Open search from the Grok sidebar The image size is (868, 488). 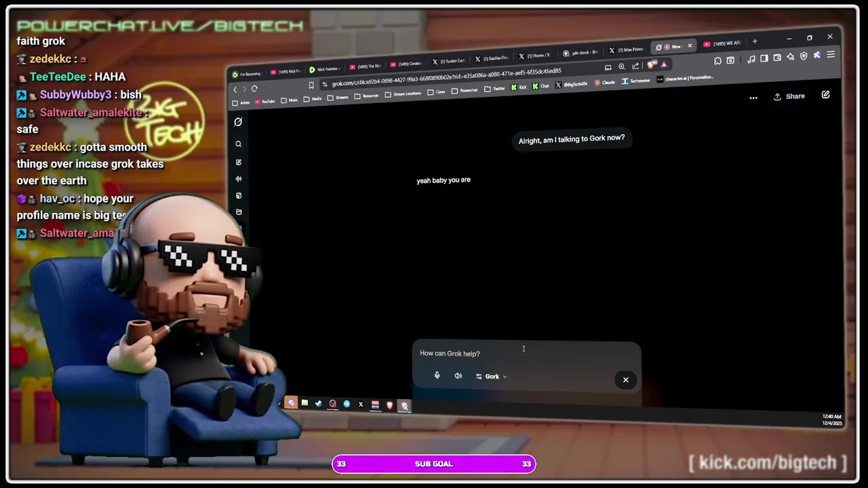[x=238, y=144]
